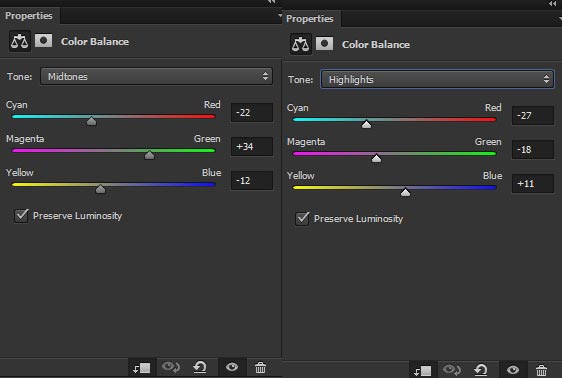Toggle layer visibility eye in Midtones panel
This screenshot has width=562, height=378.
click(x=232, y=367)
